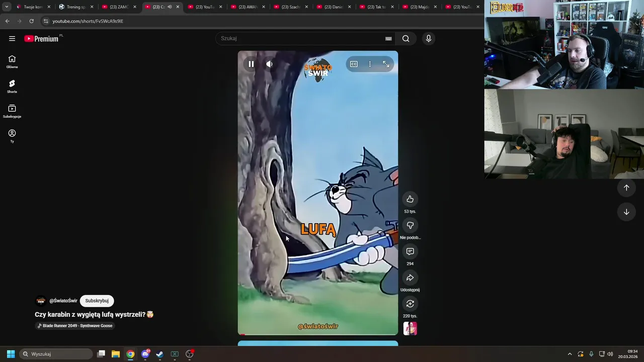Switch to the (23) Daniel tab
This screenshot has height=362, width=644.
333,7
